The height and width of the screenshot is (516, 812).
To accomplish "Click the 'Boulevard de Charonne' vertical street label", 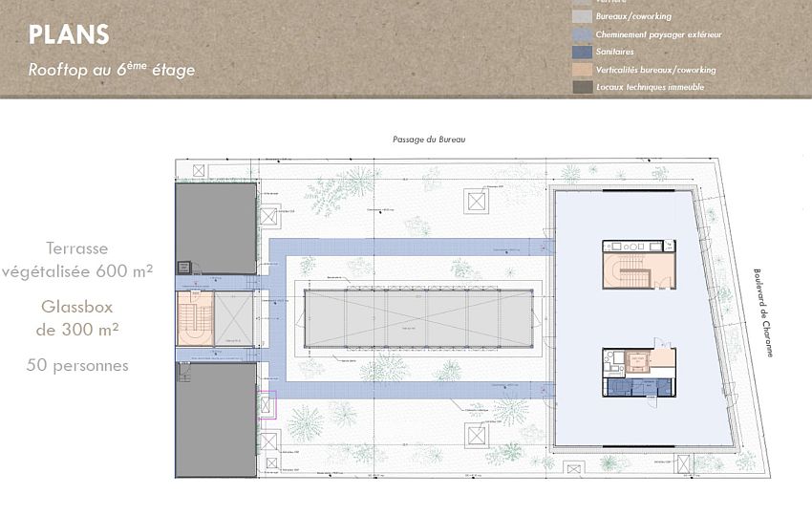I will point(760,312).
